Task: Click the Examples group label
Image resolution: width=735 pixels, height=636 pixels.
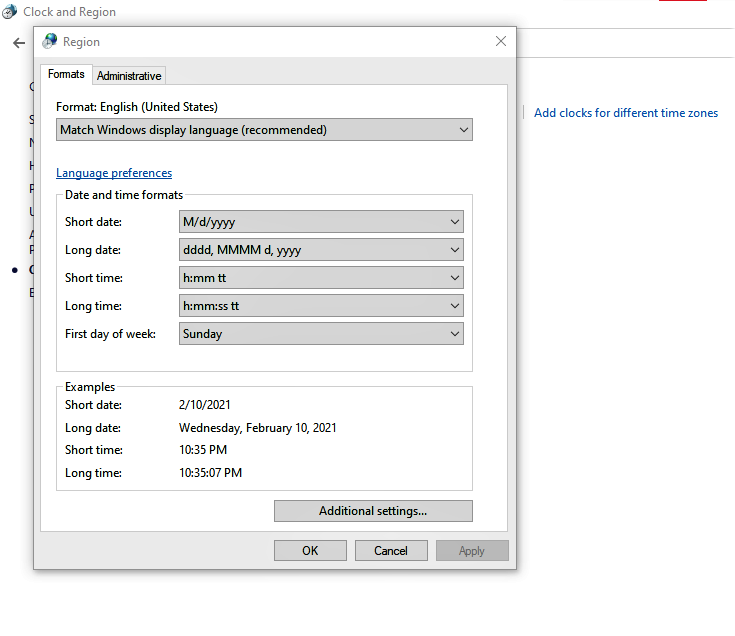Action: coord(90,387)
